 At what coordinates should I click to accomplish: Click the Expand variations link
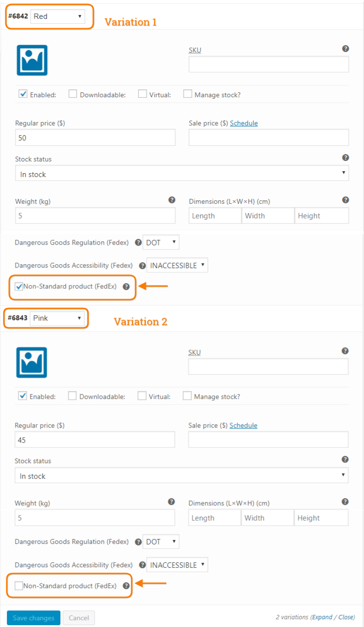tap(322, 617)
